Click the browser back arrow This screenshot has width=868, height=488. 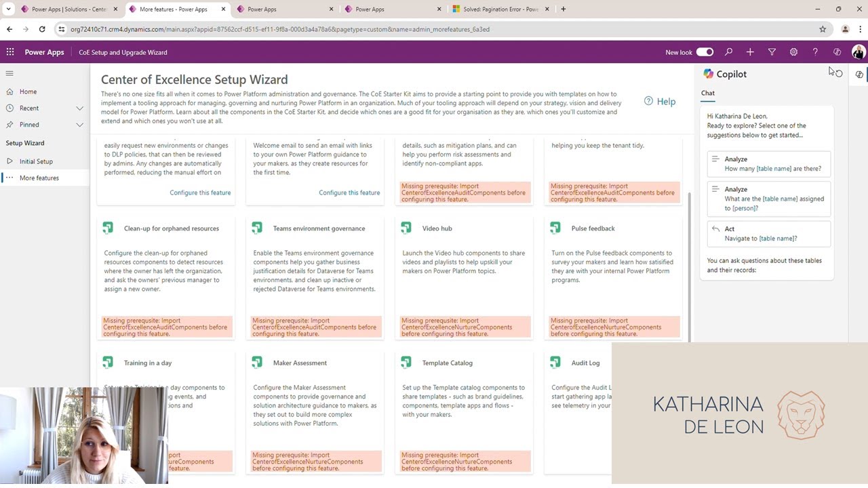[x=9, y=29]
